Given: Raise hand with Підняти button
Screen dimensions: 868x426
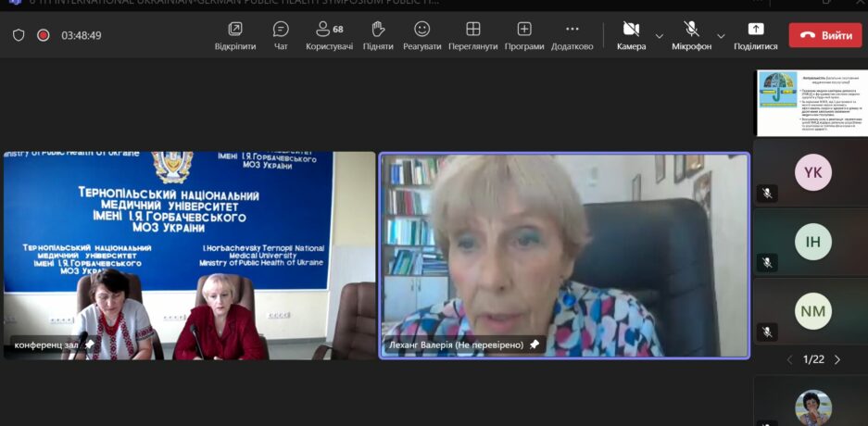Looking at the screenshot, I should (x=377, y=35).
